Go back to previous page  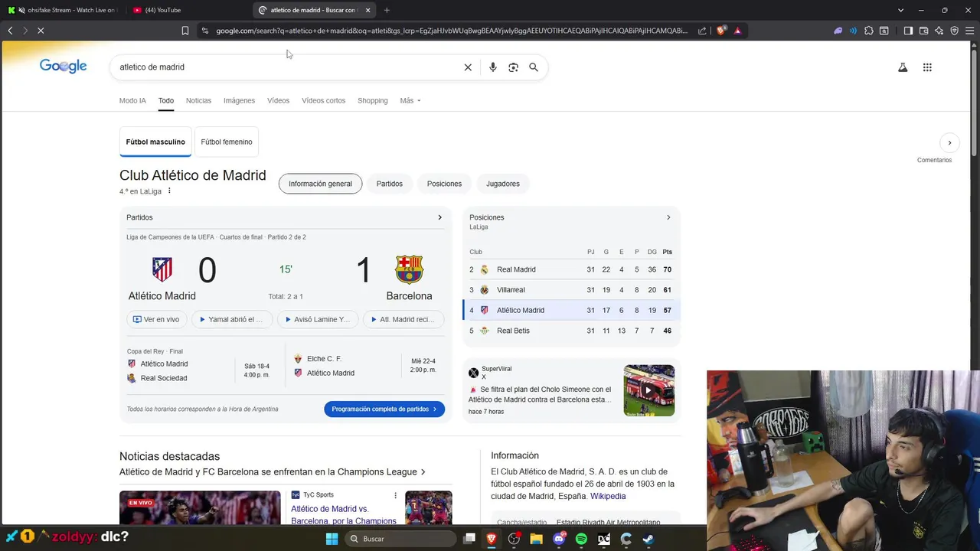(10, 31)
